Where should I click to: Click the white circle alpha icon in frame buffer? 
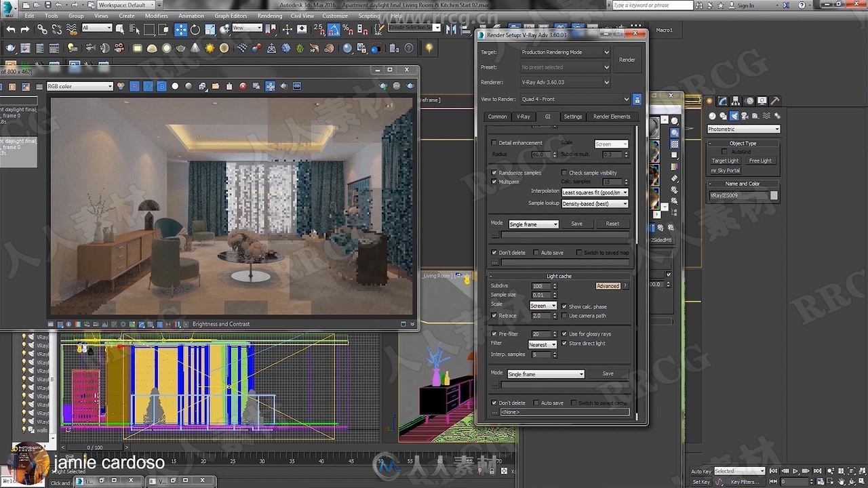coord(175,86)
